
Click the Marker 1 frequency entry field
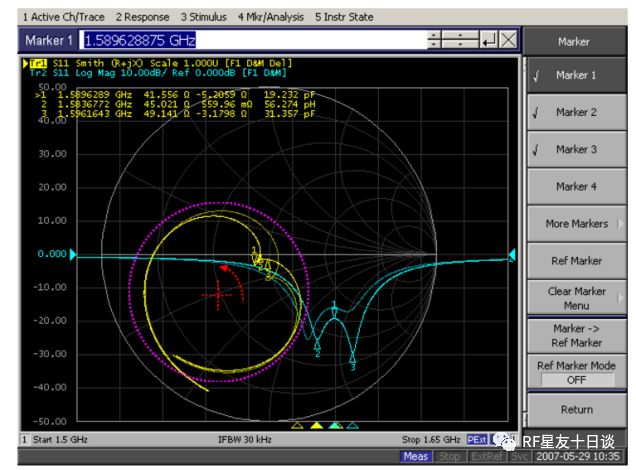click(x=254, y=40)
